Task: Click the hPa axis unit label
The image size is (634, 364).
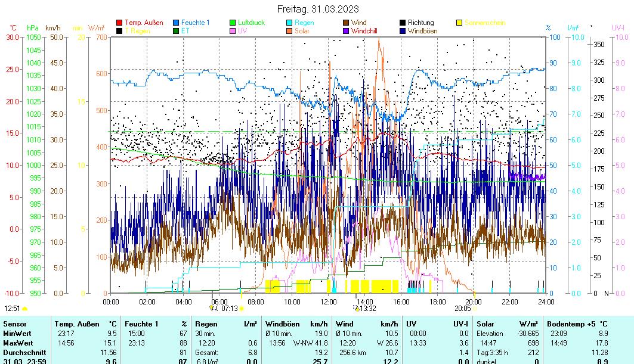Action: (x=33, y=28)
